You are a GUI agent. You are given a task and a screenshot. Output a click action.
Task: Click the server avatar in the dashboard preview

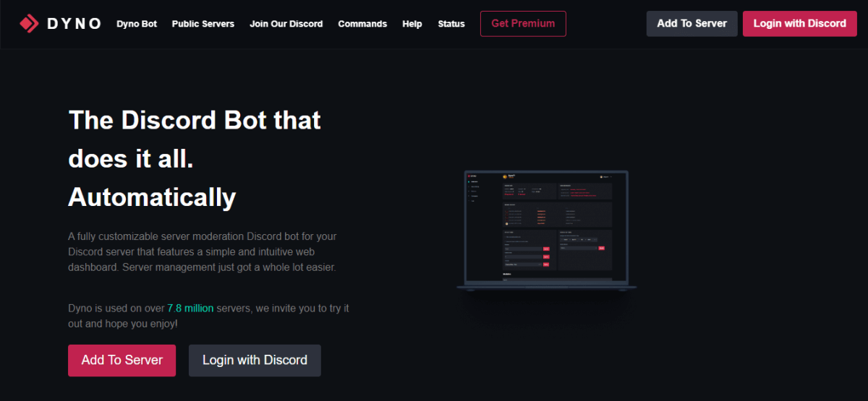pyautogui.click(x=505, y=176)
